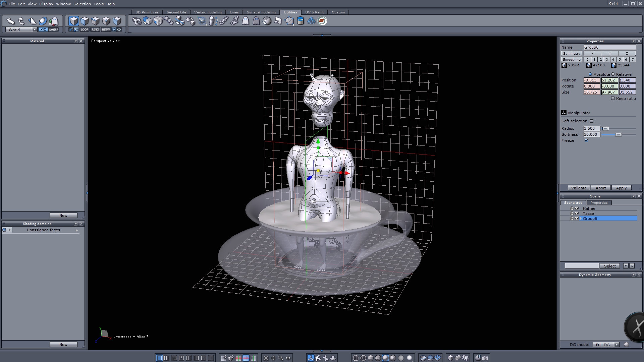This screenshot has width=644, height=362.
Task: Click the Validate button
Action: click(x=579, y=188)
